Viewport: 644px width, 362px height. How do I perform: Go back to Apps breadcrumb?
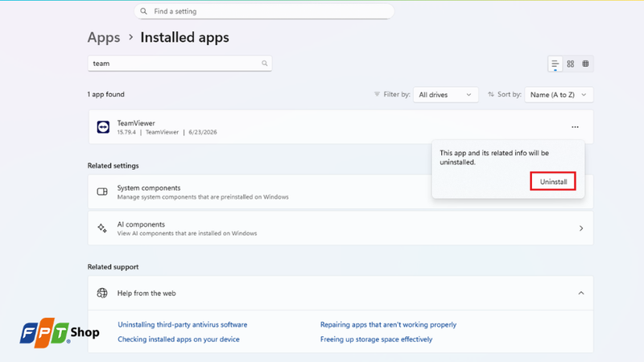click(x=104, y=38)
